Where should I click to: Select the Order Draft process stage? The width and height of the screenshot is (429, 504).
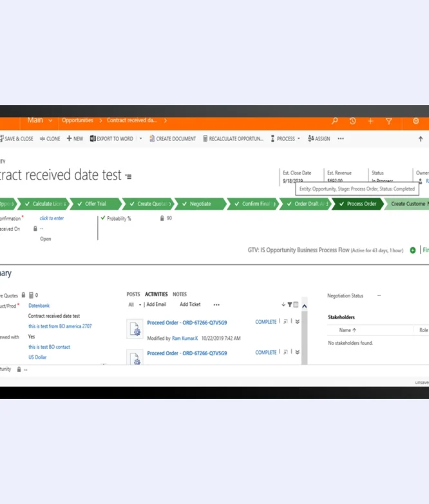tap(306, 204)
